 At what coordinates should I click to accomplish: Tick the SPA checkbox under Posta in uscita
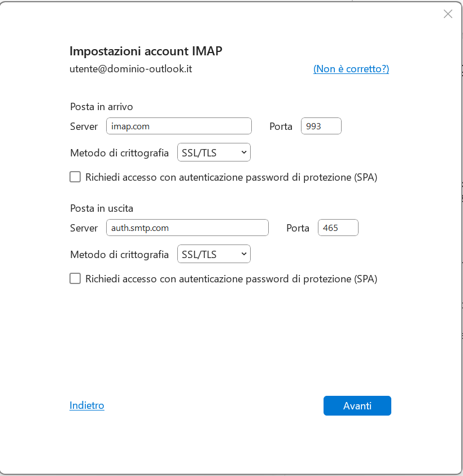[x=75, y=278]
